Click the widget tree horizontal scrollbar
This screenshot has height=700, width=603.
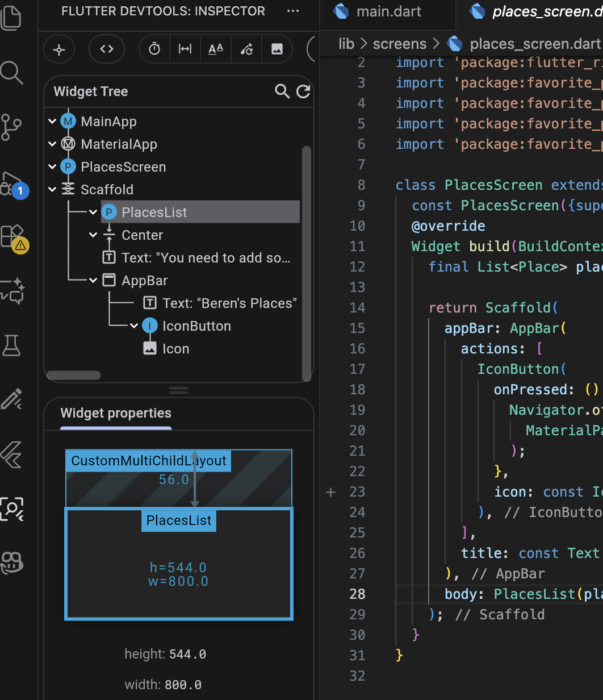pos(73,375)
